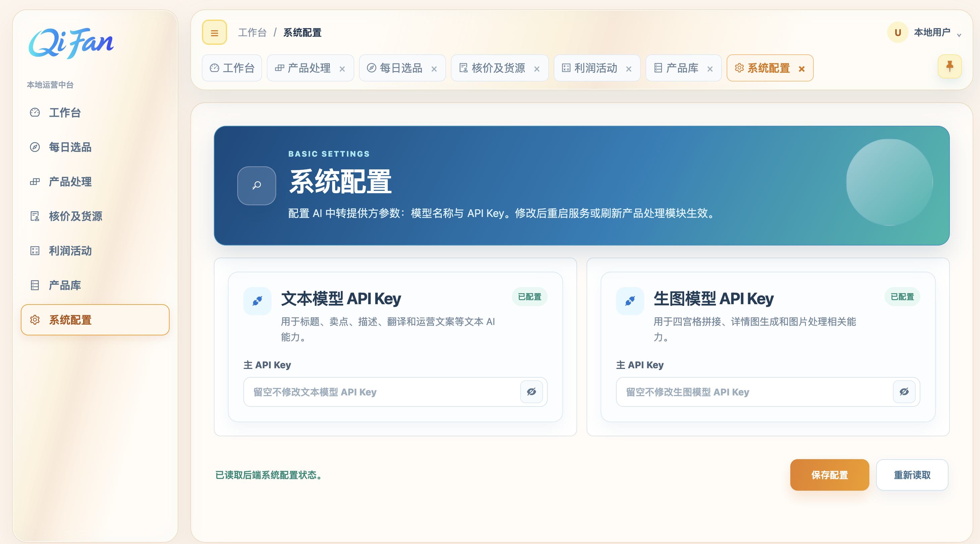Toggle the sidebar with the hamburger button
This screenshot has height=544, width=980.
click(214, 33)
